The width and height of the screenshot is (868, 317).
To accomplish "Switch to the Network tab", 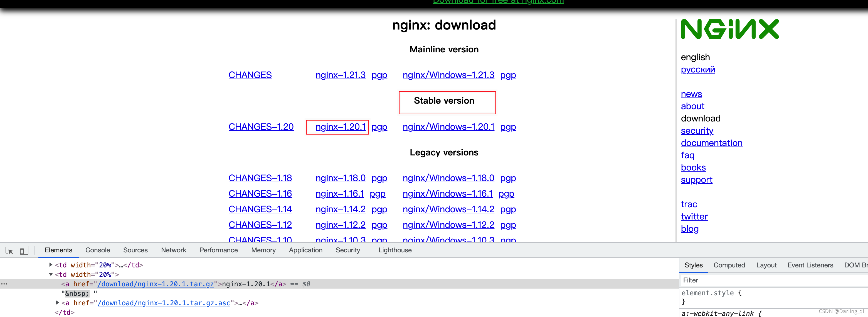I will [174, 250].
